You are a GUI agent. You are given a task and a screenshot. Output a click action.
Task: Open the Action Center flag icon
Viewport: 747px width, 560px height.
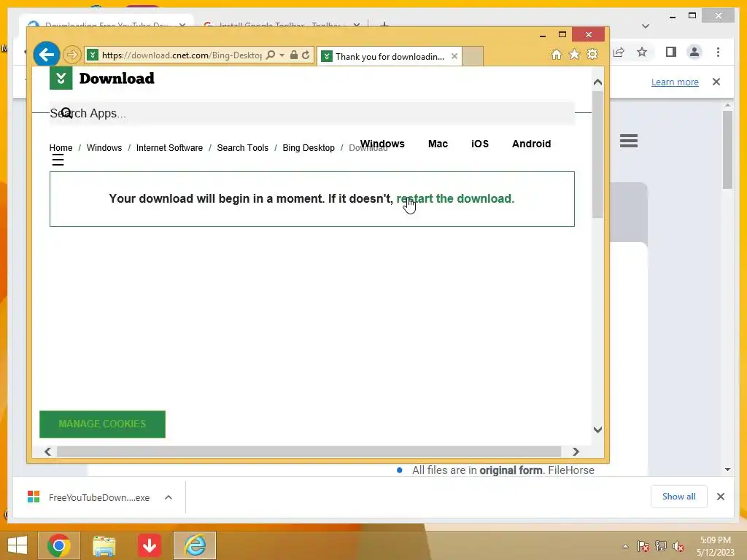click(643, 546)
